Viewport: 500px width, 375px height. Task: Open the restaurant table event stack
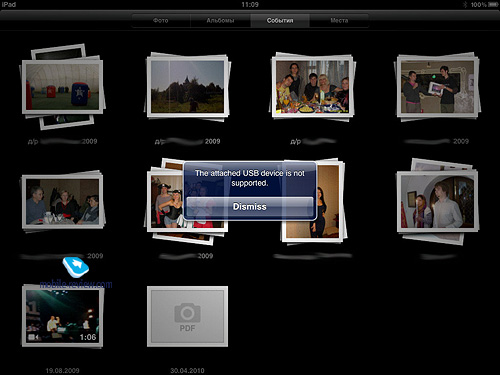pyautogui.click(x=62, y=202)
